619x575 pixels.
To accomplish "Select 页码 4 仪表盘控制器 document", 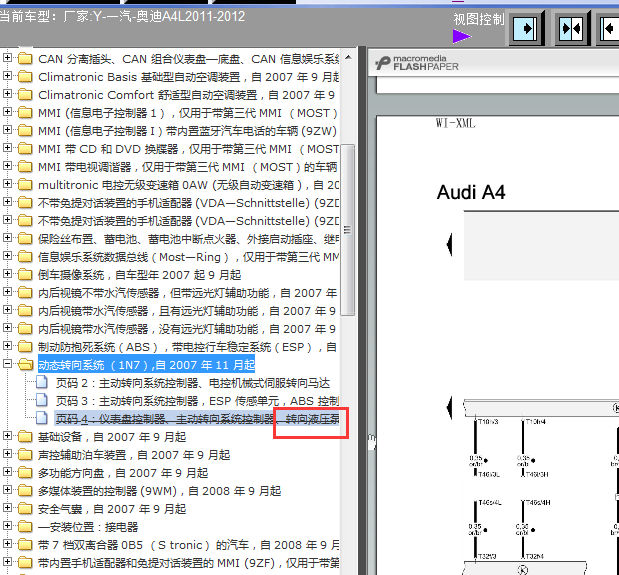I will pos(197,419).
